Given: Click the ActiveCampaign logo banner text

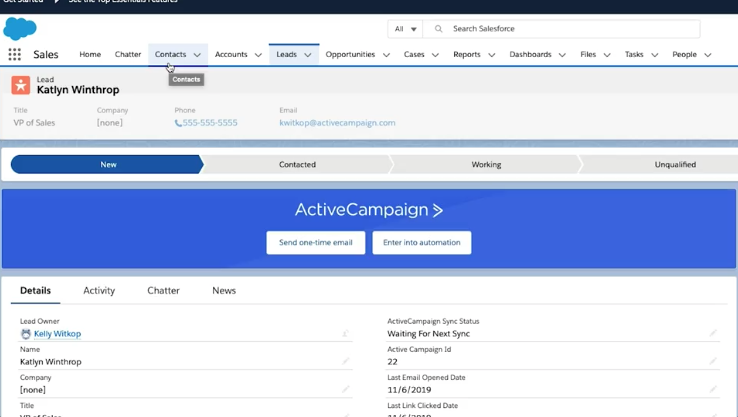Looking at the screenshot, I should tap(369, 210).
